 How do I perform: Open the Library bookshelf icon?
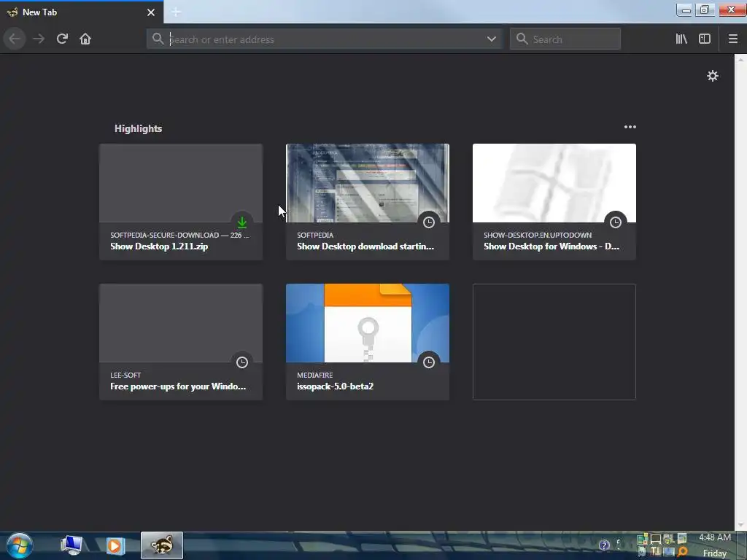coord(681,39)
